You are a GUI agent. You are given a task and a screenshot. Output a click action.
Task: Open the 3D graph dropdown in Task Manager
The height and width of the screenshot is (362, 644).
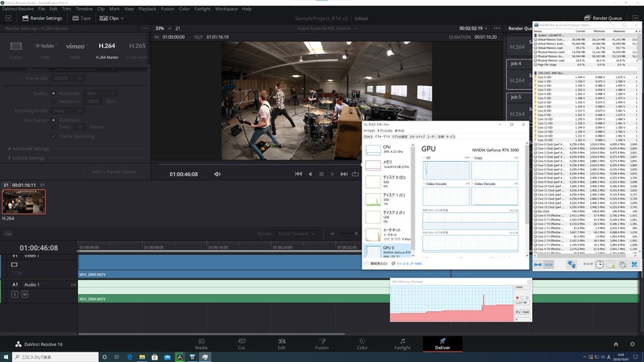[x=426, y=158]
